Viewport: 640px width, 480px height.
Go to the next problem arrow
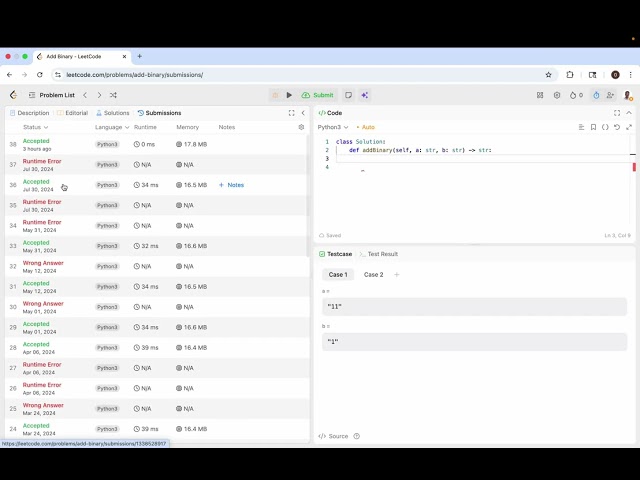(99, 95)
